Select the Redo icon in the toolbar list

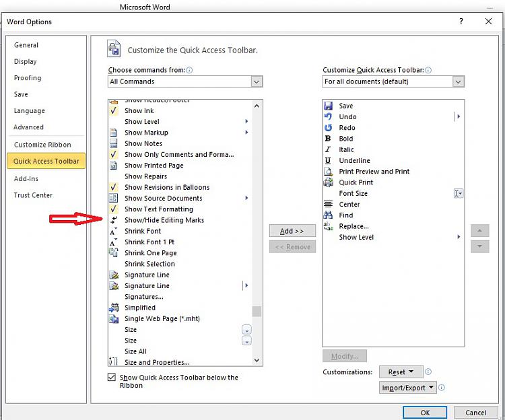point(328,128)
